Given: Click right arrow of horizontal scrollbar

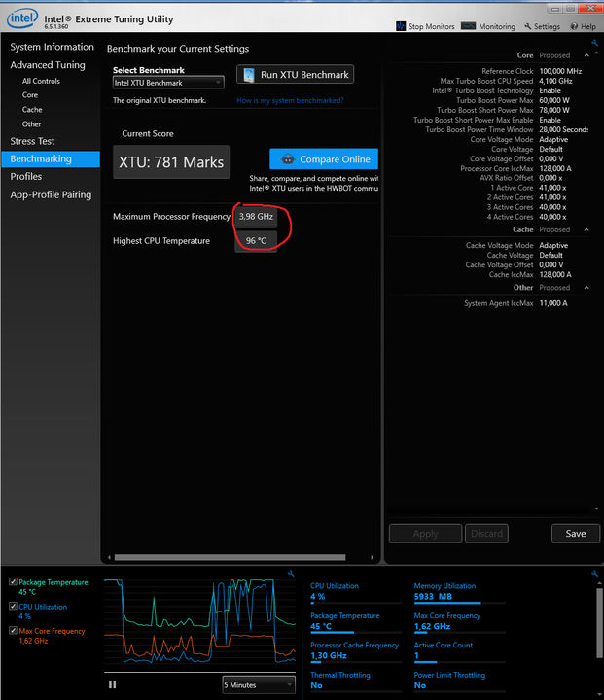Looking at the screenshot, I should coord(372,557).
